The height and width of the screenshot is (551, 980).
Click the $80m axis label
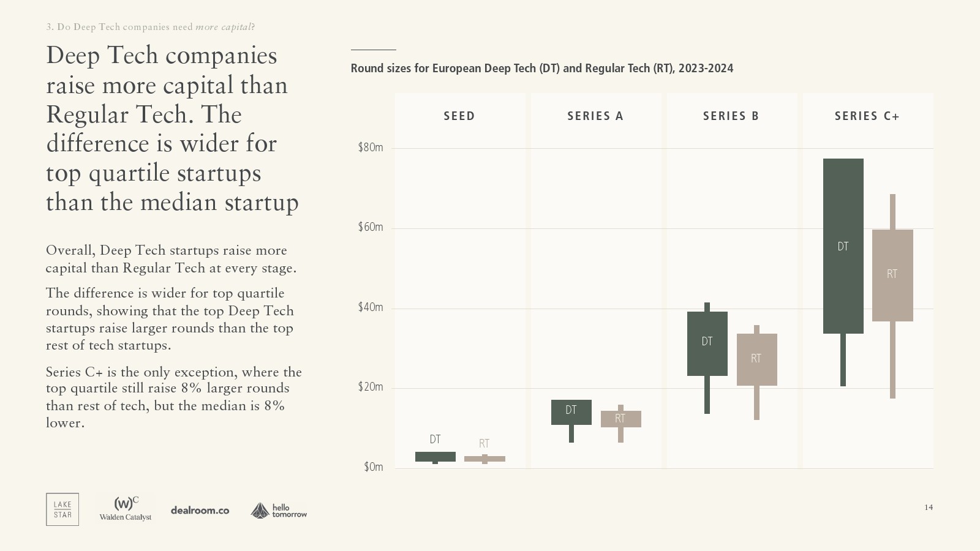coord(371,148)
